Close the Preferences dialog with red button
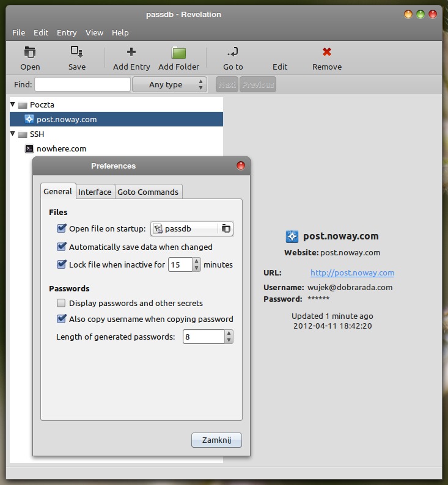 (x=241, y=166)
